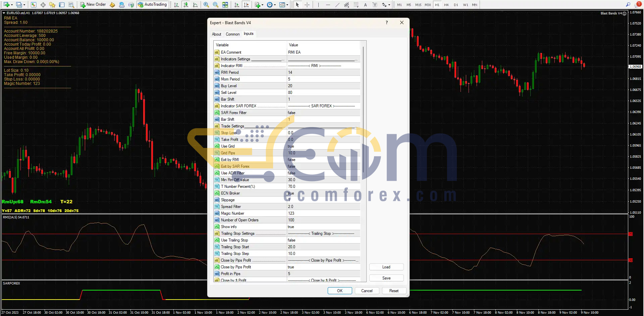Select the SAR Forex Filter row
The height and width of the screenshot is (316, 644).
[287, 113]
